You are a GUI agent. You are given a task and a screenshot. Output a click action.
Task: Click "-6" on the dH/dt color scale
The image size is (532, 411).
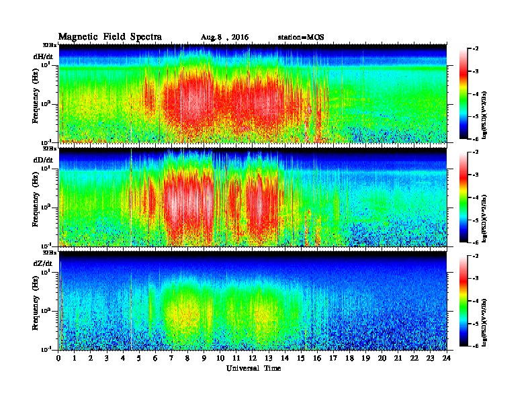tap(476, 139)
